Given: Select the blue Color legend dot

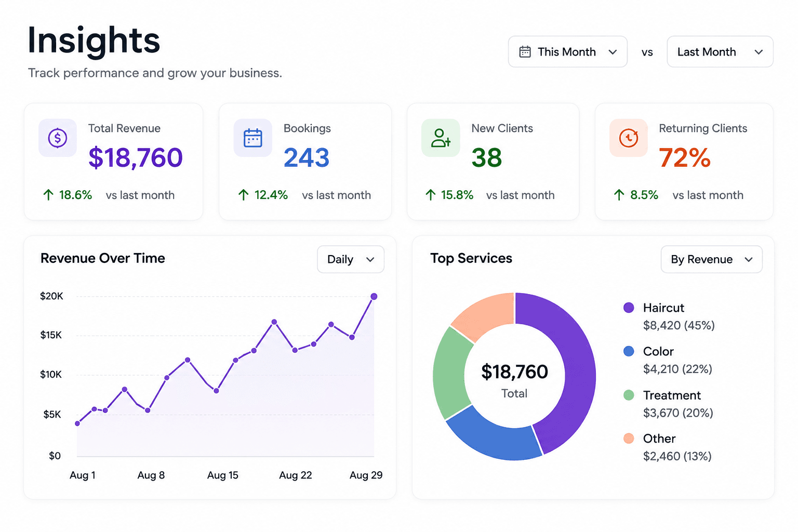Looking at the screenshot, I should [x=629, y=351].
